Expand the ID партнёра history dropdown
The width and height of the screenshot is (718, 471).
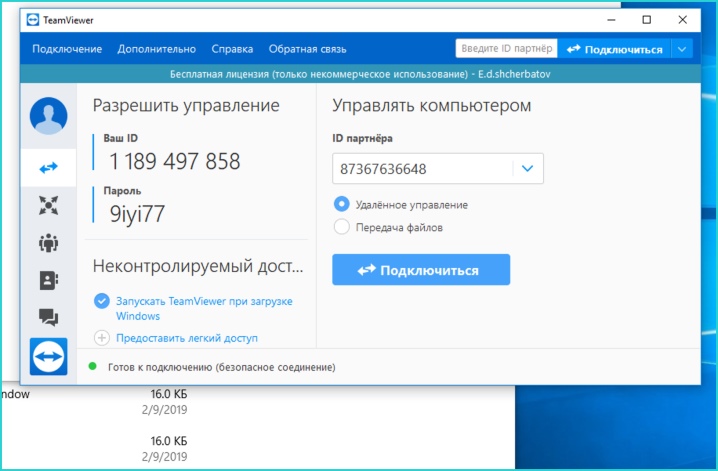528,168
